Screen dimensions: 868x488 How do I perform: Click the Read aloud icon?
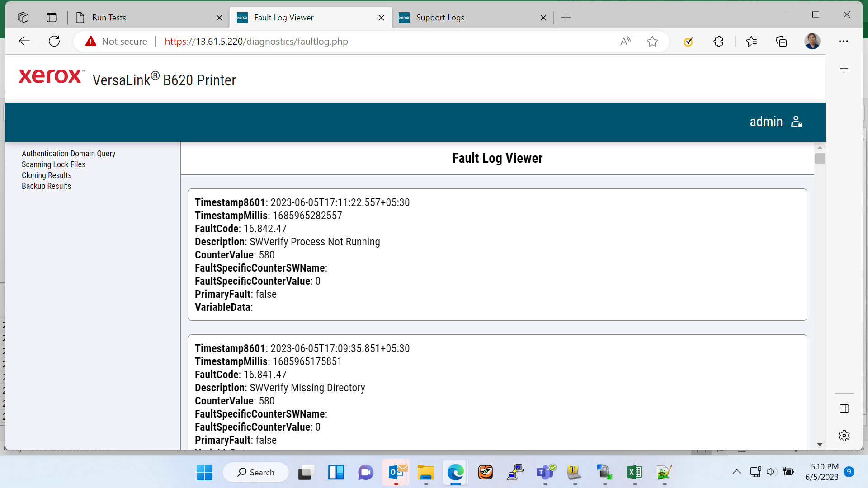[625, 42]
